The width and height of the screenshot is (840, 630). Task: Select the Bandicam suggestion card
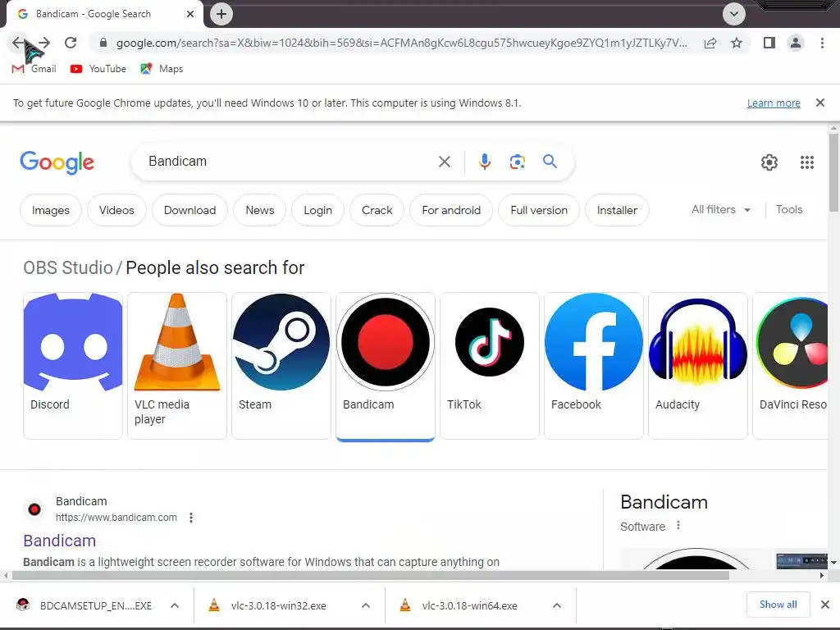click(x=386, y=367)
